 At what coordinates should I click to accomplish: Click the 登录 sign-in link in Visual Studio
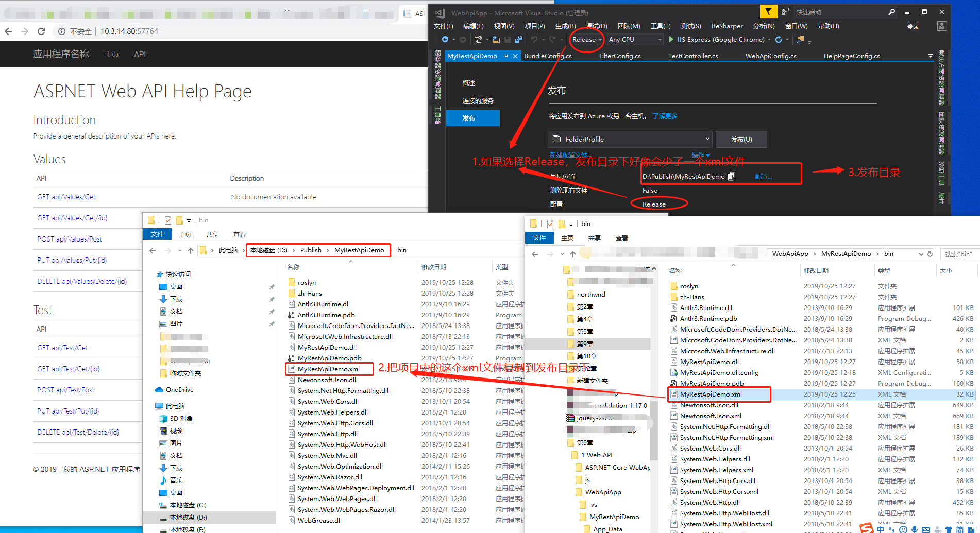click(913, 26)
